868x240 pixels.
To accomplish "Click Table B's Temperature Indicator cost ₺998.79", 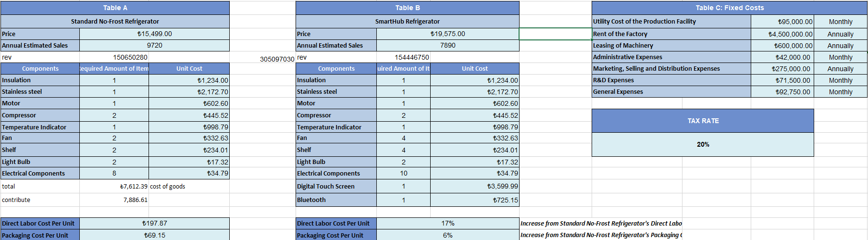I will coord(474,127).
